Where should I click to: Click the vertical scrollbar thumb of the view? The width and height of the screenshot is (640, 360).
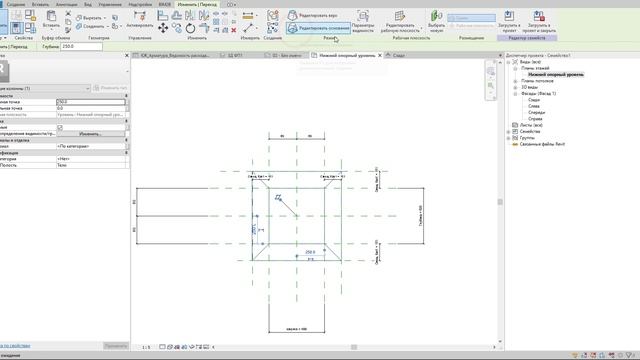point(500,202)
